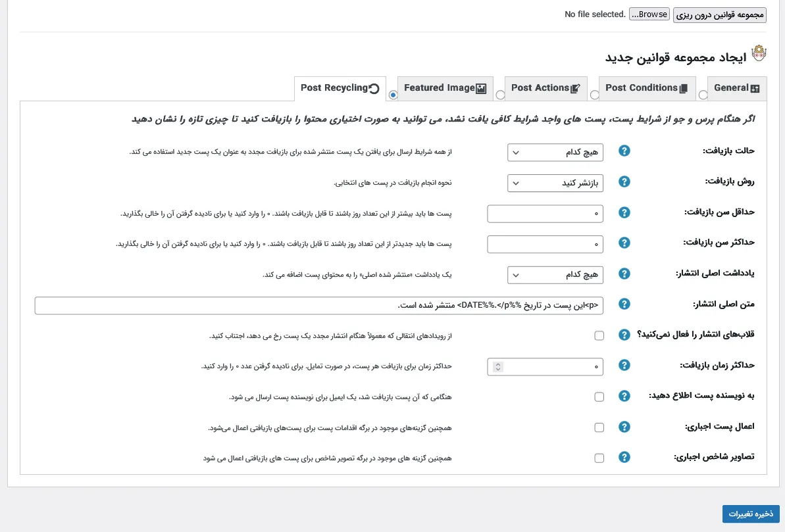Click description نحوه انجام بازیافت در پست های انتخابی
The image size is (785, 532).
pyautogui.click(x=392, y=183)
